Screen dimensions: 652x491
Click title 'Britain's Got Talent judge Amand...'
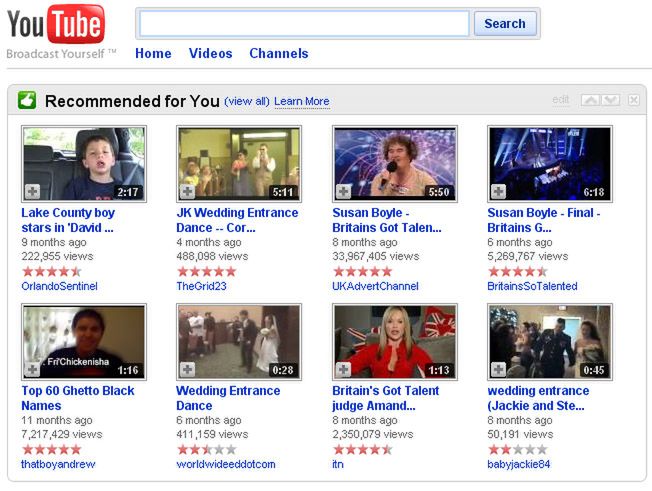tap(386, 398)
